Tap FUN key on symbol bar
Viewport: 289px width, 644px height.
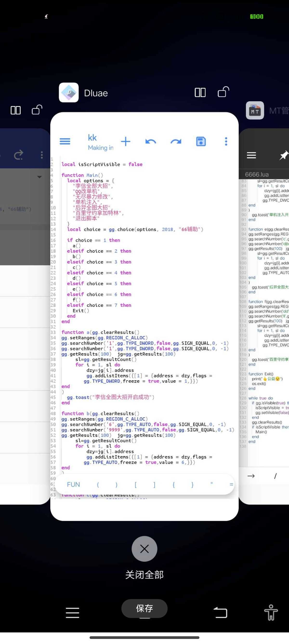click(x=73, y=485)
